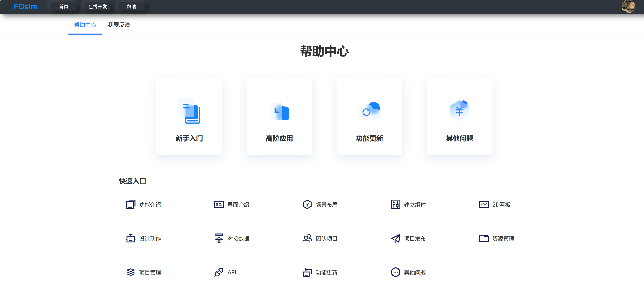Go to 首页 in the navigation bar
Viewport: 644px width, 304px height.
pos(64,6)
